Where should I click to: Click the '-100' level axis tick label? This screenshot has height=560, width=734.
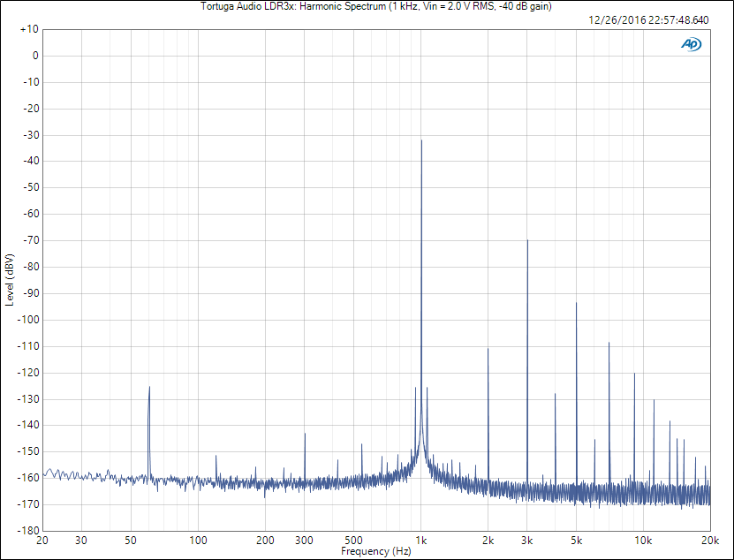point(28,320)
